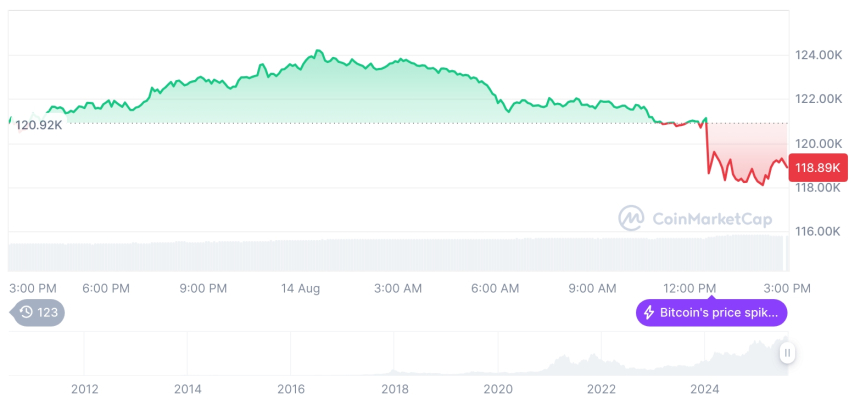Click the lightning bolt icon in purple tag

click(x=649, y=313)
